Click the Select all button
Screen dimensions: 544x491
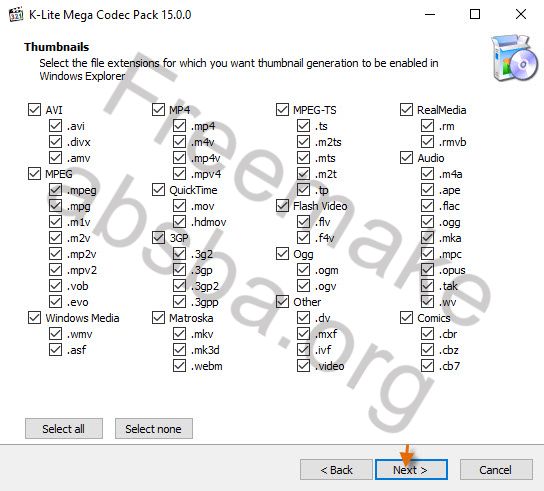[x=64, y=429]
